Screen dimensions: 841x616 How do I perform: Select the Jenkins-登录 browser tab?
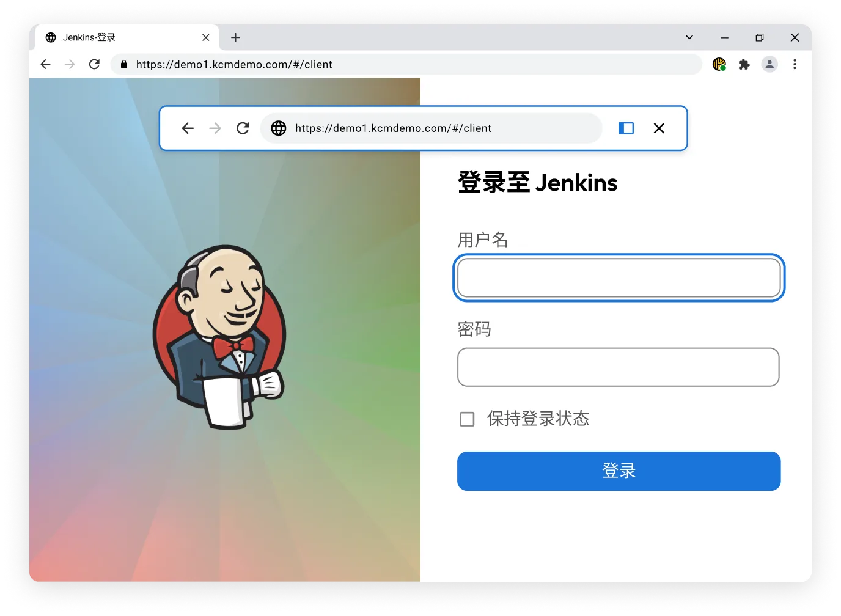pos(127,37)
